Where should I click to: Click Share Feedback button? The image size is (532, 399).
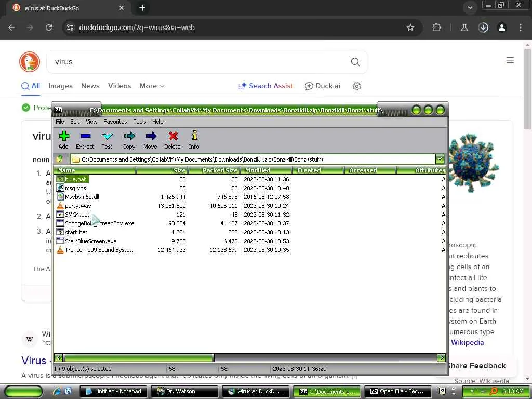pos(477,365)
